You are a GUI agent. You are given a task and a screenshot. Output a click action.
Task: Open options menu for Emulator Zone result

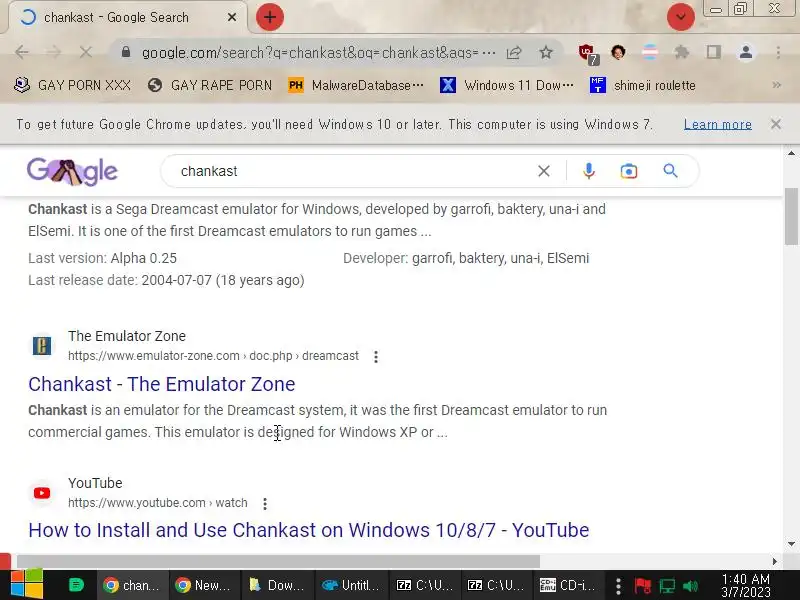point(376,357)
